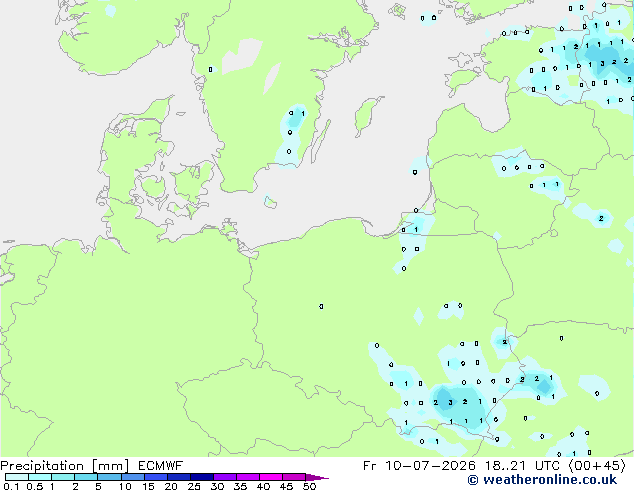Click the "(00+45)" forecast offset text

coord(597,466)
